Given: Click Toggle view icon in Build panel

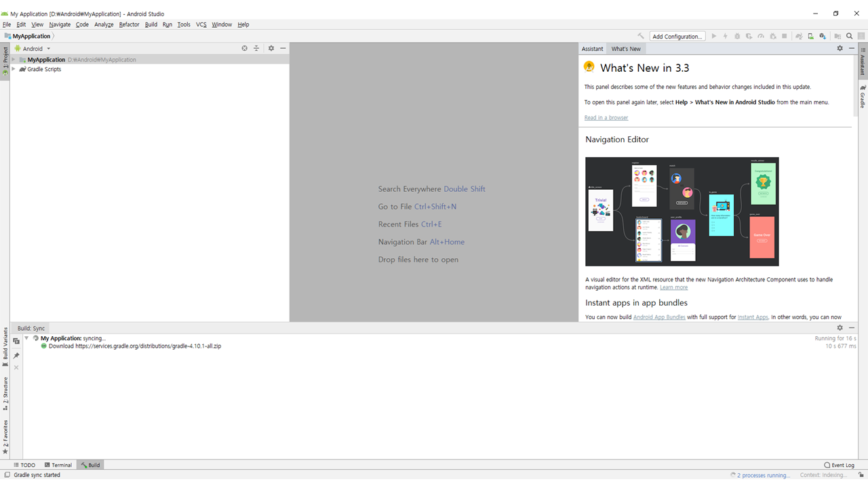Looking at the screenshot, I should pyautogui.click(x=16, y=342).
